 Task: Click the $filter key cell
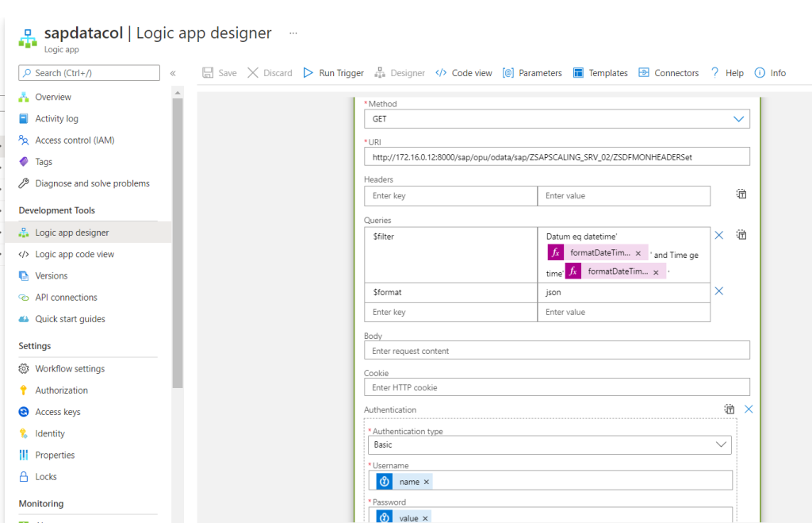coord(450,255)
